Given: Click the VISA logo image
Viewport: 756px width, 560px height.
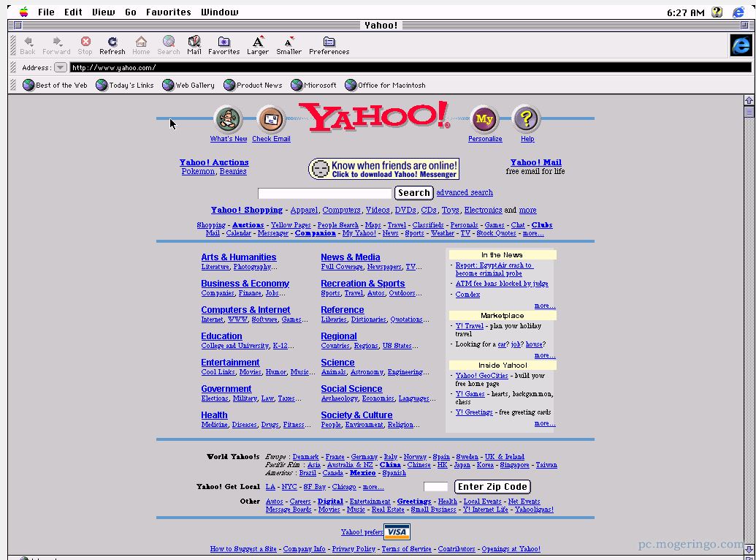Looking at the screenshot, I should (397, 532).
